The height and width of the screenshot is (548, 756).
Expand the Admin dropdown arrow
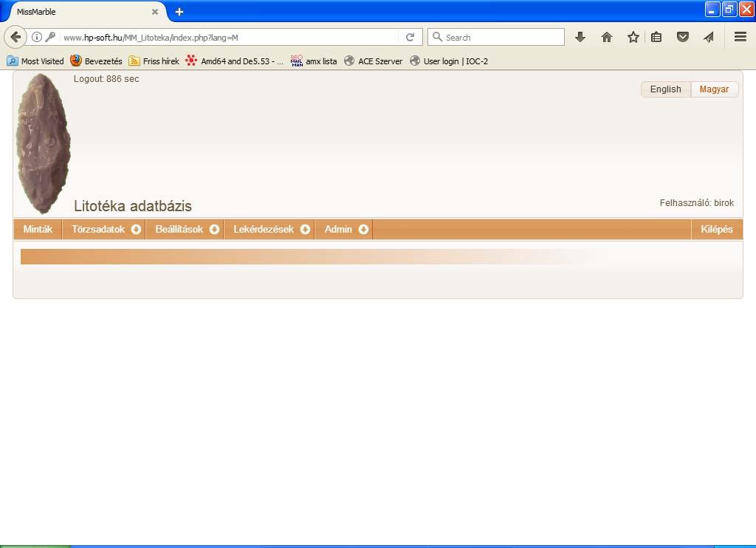(x=363, y=230)
